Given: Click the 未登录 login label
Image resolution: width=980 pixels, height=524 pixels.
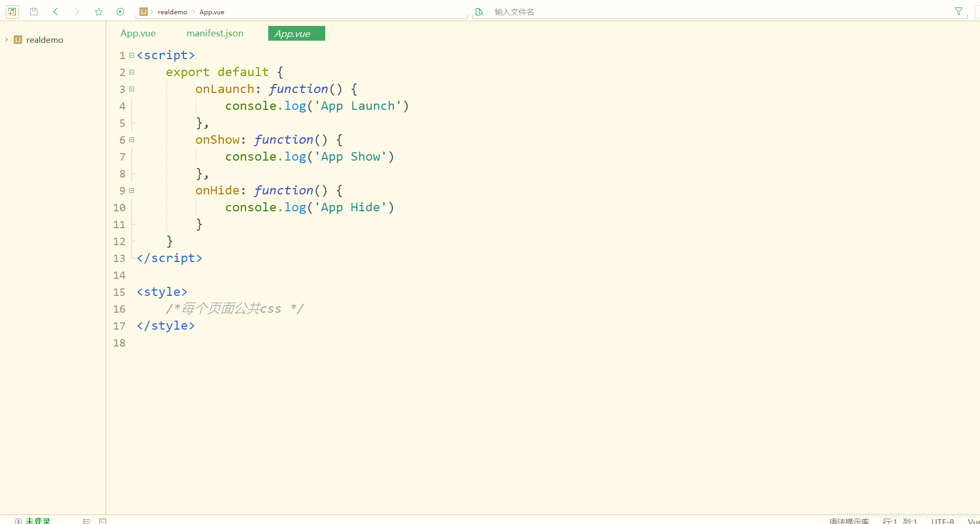Looking at the screenshot, I should pos(37,521).
